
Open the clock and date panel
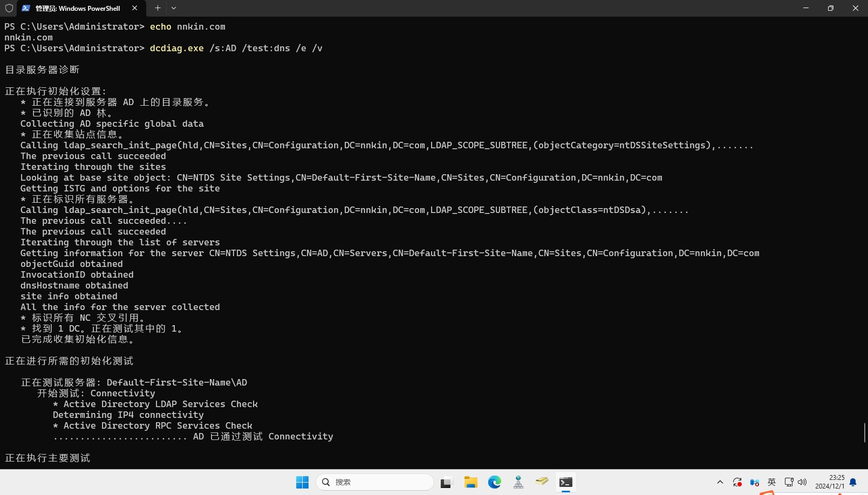pos(829,482)
